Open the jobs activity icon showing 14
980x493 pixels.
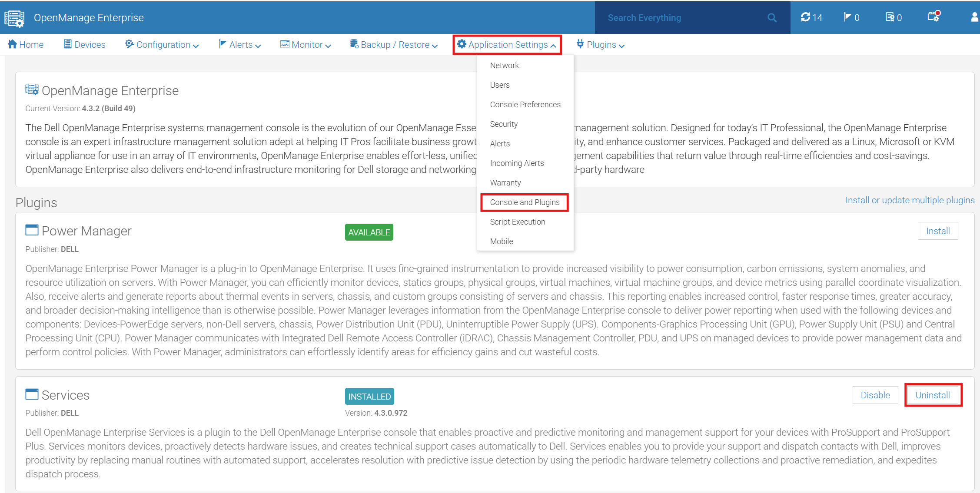(x=811, y=17)
